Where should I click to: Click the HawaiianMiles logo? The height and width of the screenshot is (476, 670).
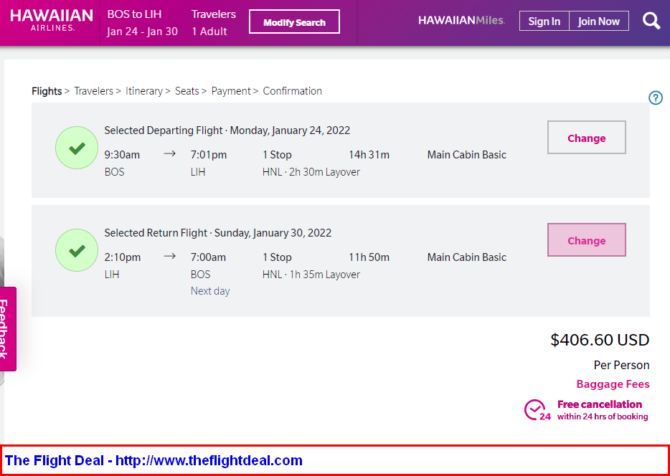461,21
